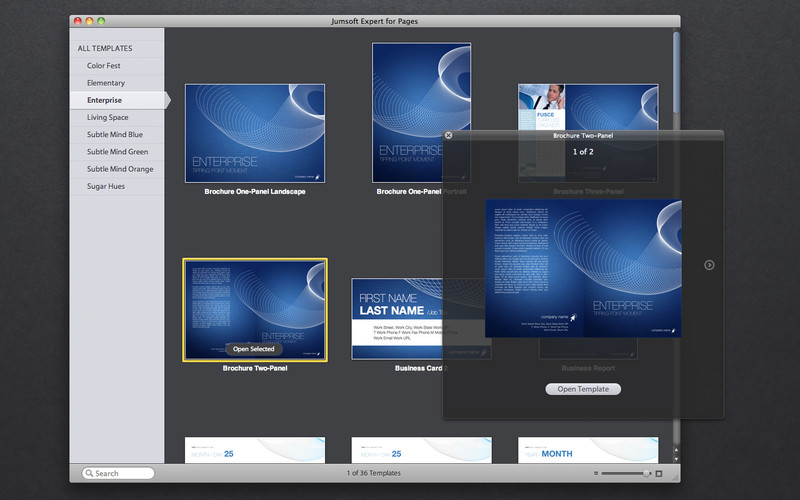Select ALL TEMPLATES in sidebar

pos(105,48)
